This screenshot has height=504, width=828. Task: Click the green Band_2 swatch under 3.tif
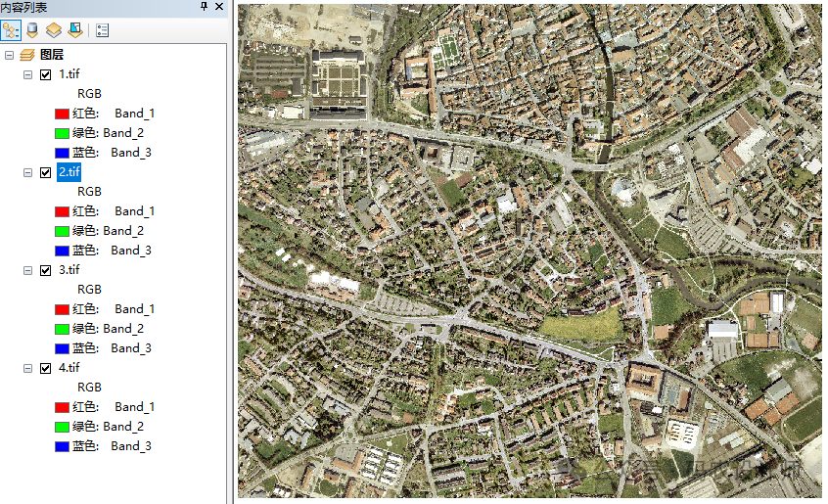tap(62, 329)
